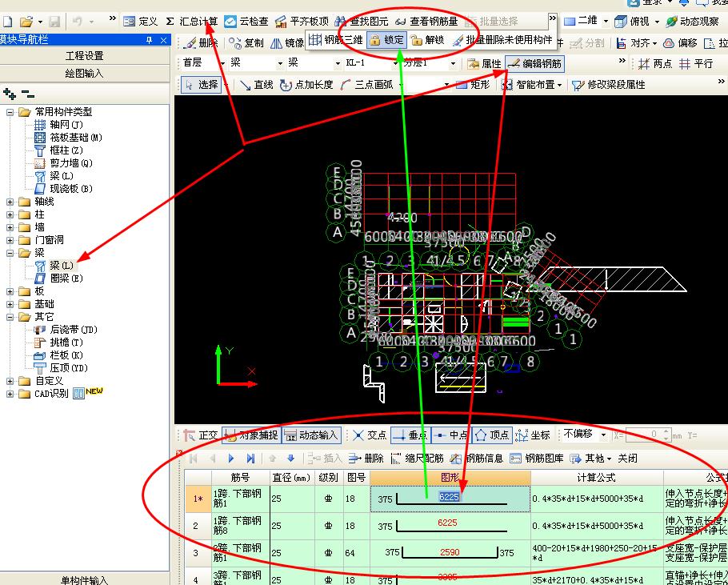Toggle 垂点 perpendicular snap
Screen dimensions: 728x585
click(410, 435)
